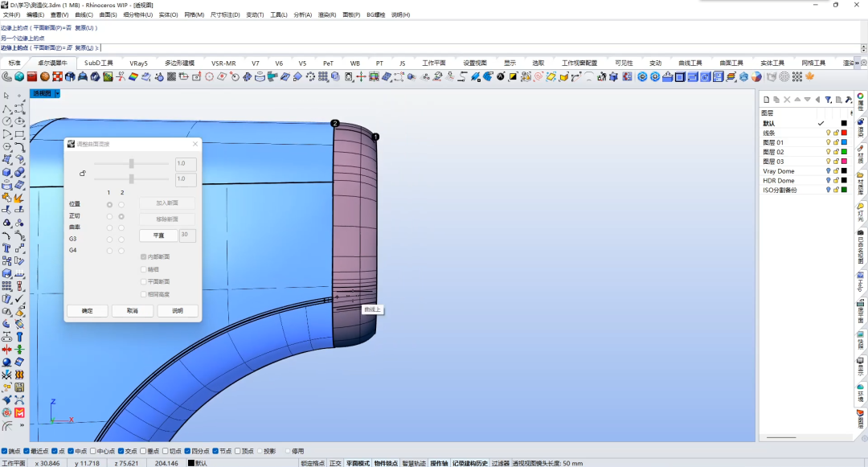Open the 分析(A) menu
Image resolution: width=868 pixels, height=467 pixels.
(303, 15)
